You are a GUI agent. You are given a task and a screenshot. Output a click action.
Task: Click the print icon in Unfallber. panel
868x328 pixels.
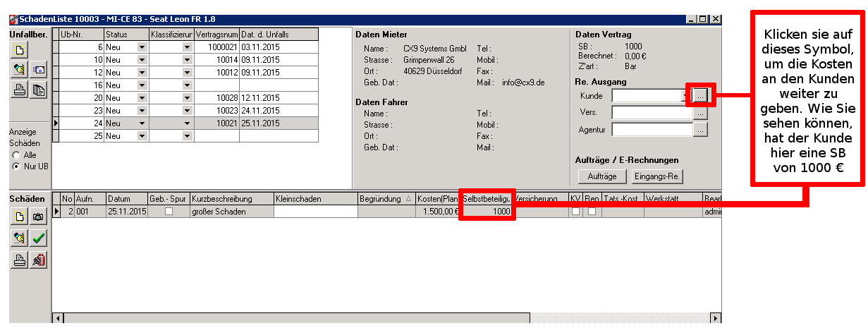(20, 89)
